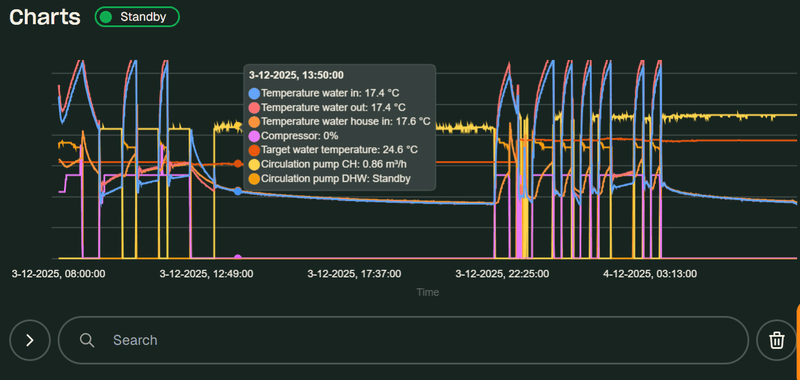Click the Time axis title

(428, 292)
